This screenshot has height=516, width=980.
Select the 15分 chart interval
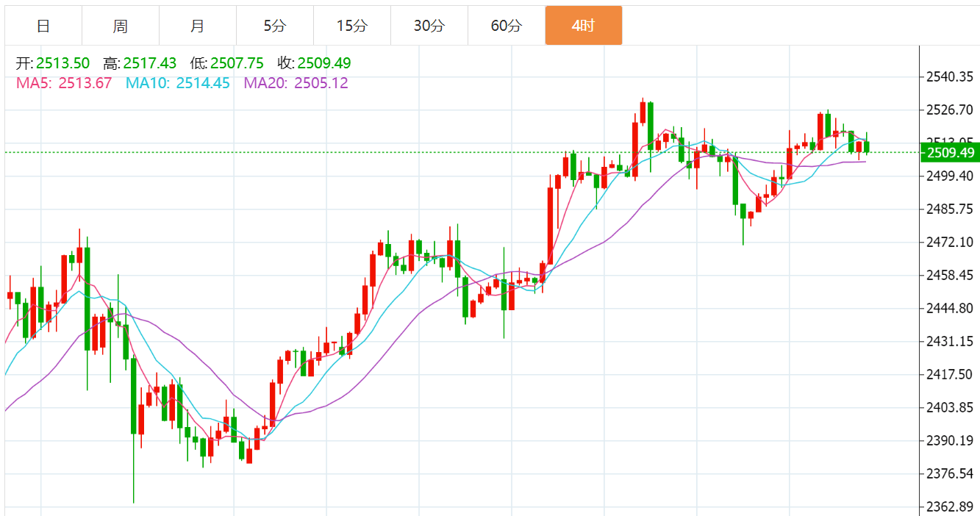351,26
